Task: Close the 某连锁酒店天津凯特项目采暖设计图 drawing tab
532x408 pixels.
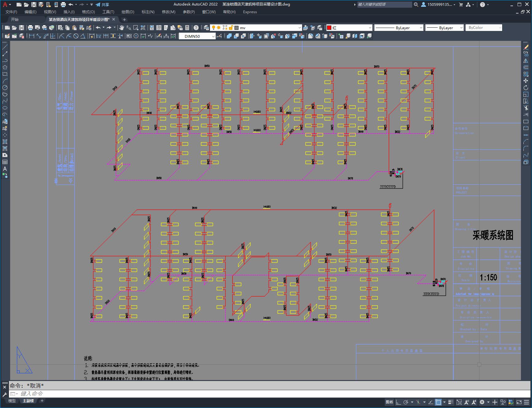Action: tap(114, 19)
